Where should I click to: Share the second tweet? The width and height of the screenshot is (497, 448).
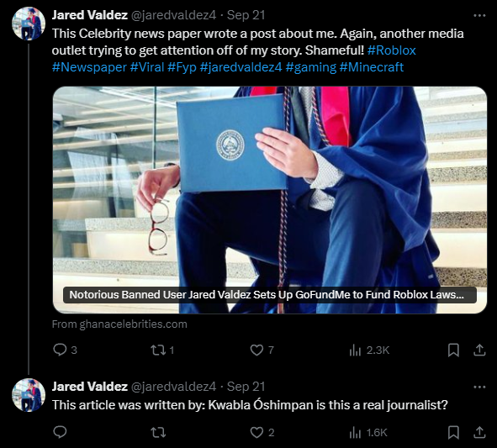pos(479,432)
